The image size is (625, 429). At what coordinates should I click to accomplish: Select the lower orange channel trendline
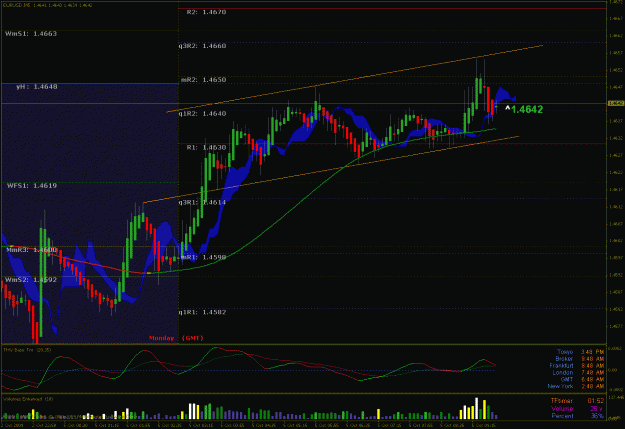coord(331,169)
